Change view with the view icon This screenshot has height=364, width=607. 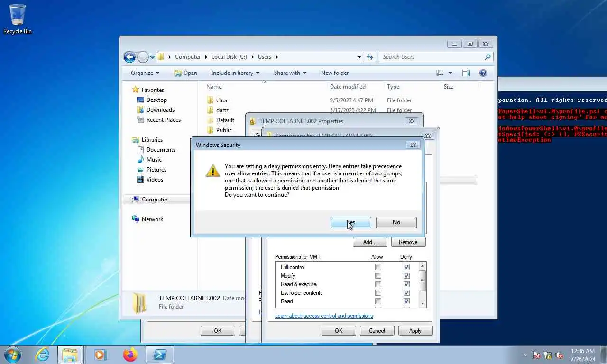pos(440,73)
